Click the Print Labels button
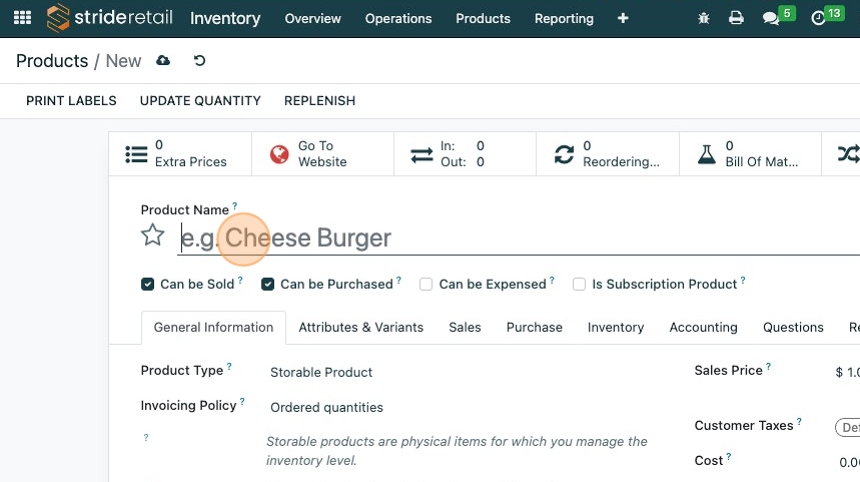The height and width of the screenshot is (482, 860). pos(71,101)
